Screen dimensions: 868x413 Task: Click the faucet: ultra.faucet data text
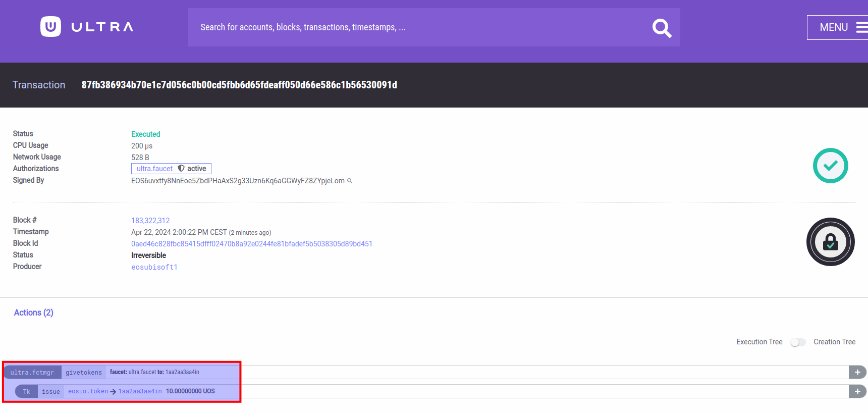[x=133, y=372]
